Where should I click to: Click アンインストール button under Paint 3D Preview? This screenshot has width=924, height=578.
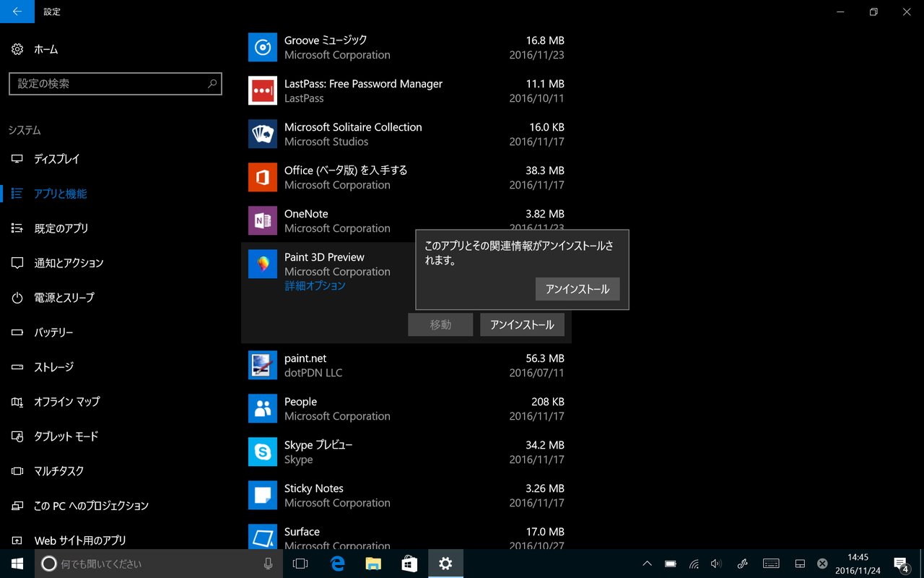522,325
